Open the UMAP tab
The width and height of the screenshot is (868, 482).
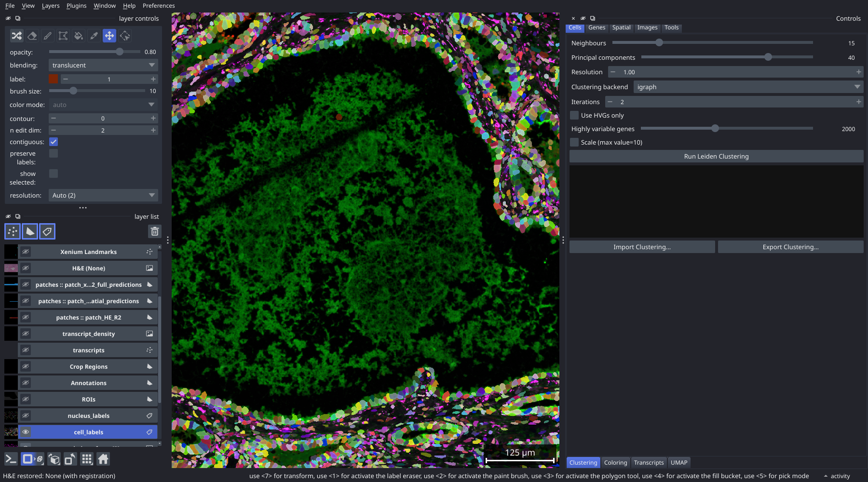[x=679, y=462]
